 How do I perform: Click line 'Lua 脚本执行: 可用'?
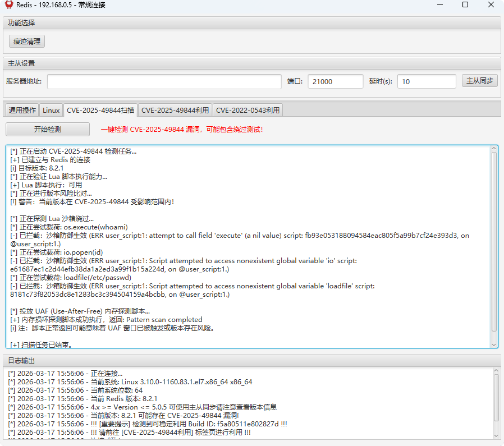point(46,185)
